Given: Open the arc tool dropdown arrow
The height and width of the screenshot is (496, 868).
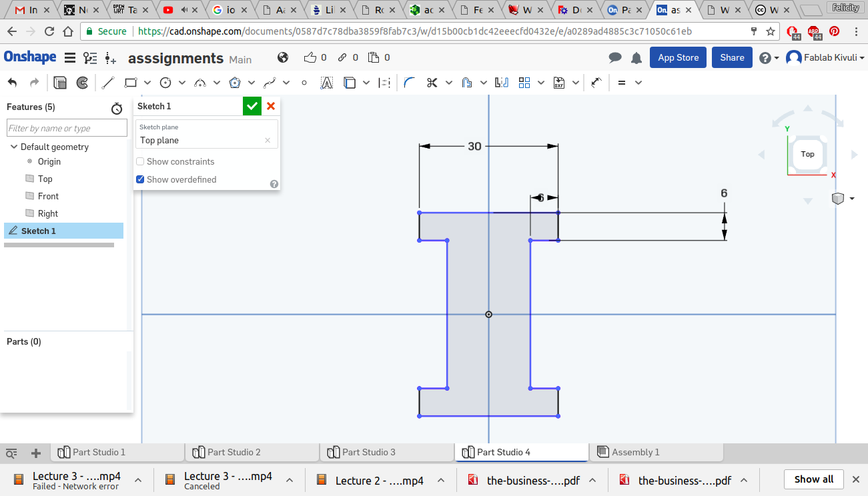Looking at the screenshot, I should point(217,83).
